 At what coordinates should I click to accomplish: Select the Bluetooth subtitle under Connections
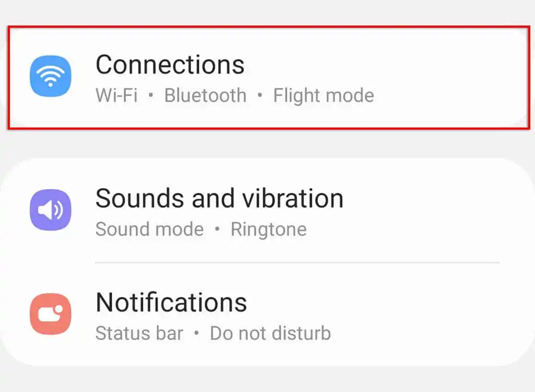coord(205,95)
